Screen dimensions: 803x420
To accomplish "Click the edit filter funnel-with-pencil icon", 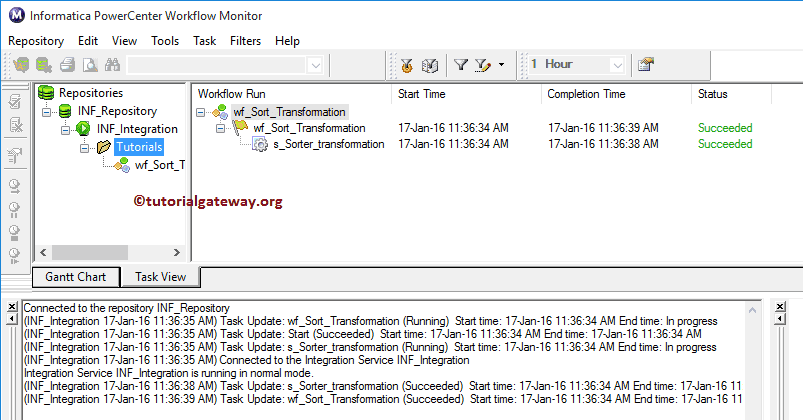I will point(482,65).
